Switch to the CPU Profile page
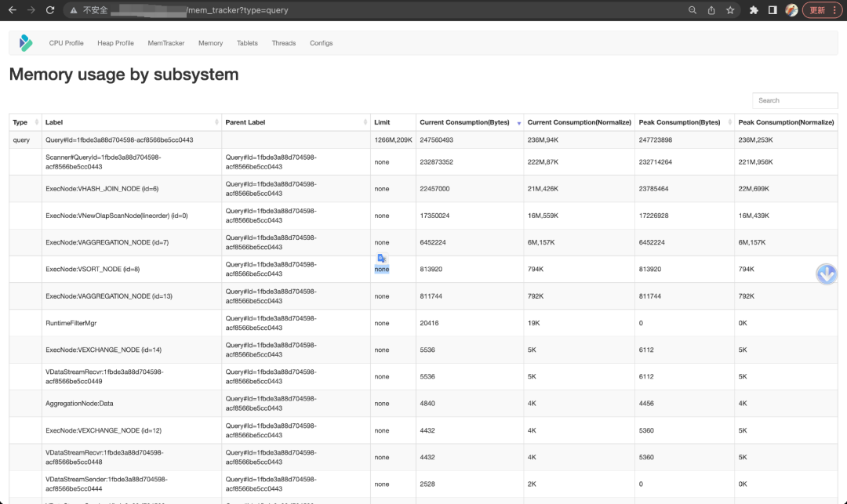 pyautogui.click(x=66, y=43)
